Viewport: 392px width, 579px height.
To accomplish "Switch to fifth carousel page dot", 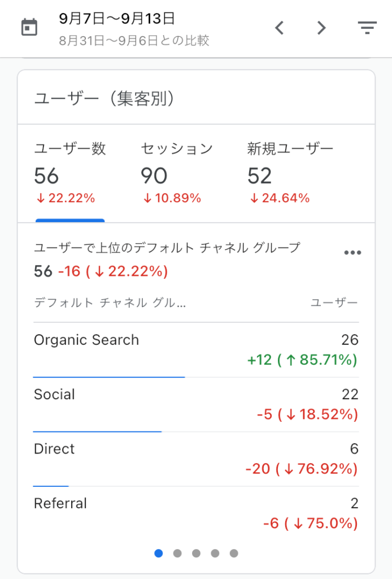I will [x=234, y=553].
